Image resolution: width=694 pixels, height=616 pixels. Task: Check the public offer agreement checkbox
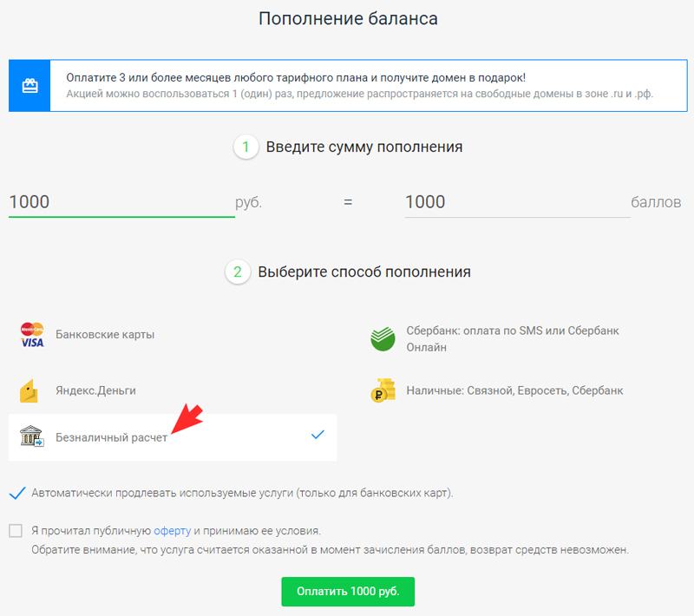click(16, 531)
